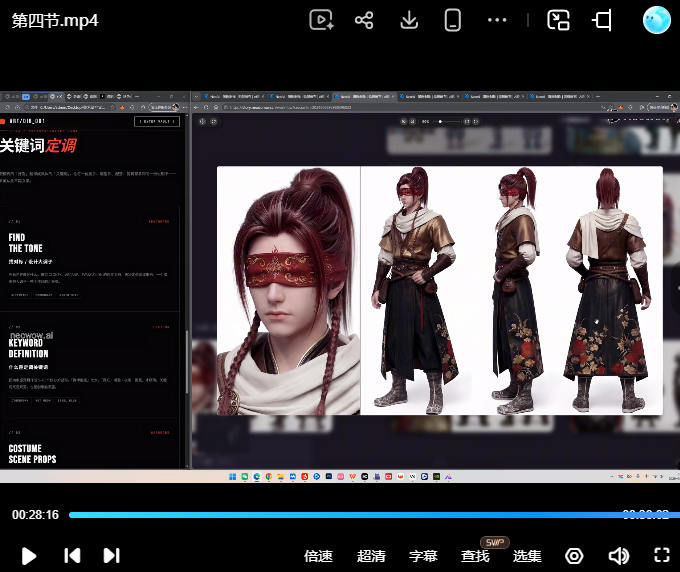Open the 倍速 playback speed menu
The height and width of the screenshot is (572, 680).
pyautogui.click(x=318, y=556)
